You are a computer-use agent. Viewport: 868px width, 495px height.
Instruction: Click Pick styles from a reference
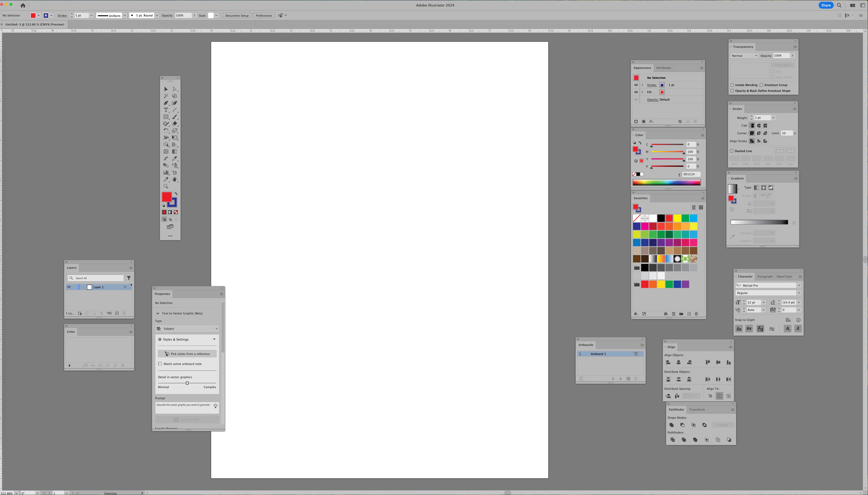pos(187,354)
